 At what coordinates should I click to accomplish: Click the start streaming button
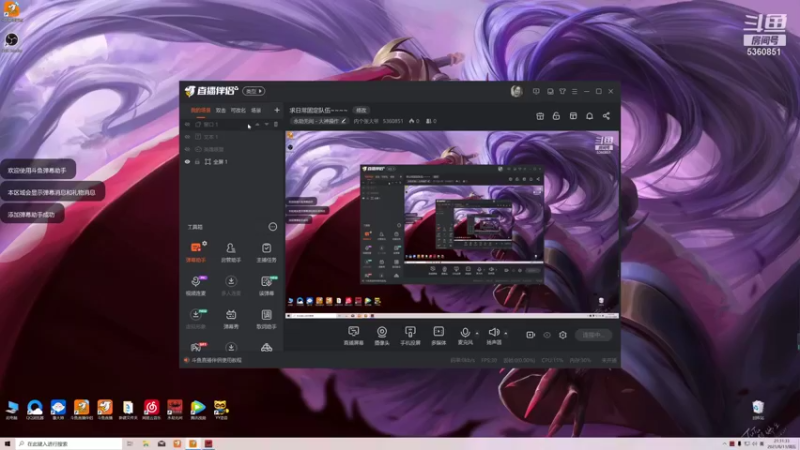[593, 335]
